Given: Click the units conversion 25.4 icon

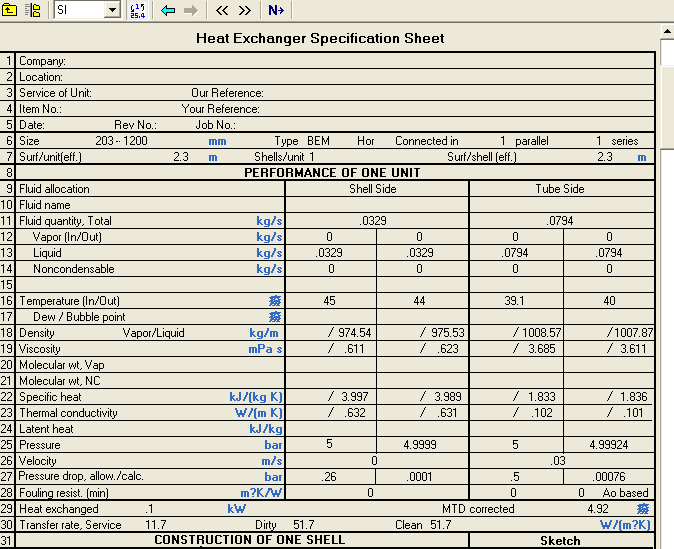Looking at the screenshot, I should (138, 10).
